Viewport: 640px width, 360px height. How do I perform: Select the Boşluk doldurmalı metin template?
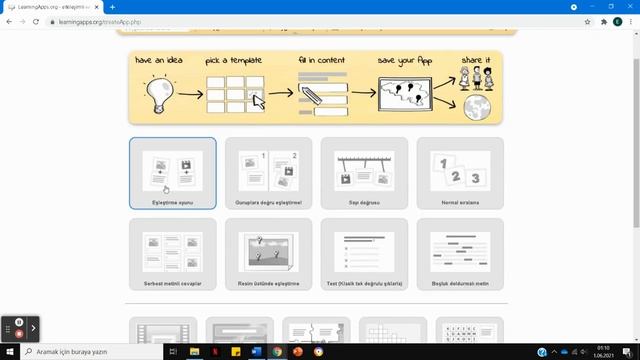click(x=460, y=254)
